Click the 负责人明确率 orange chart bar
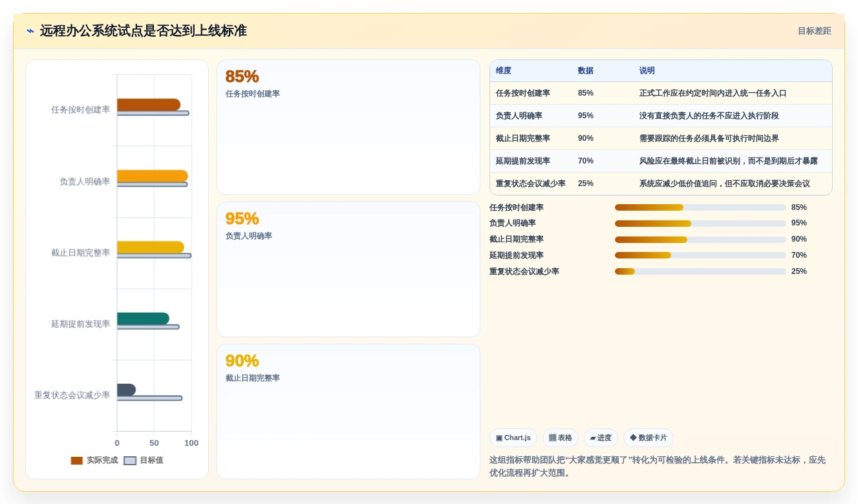 [x=153, y=176]
